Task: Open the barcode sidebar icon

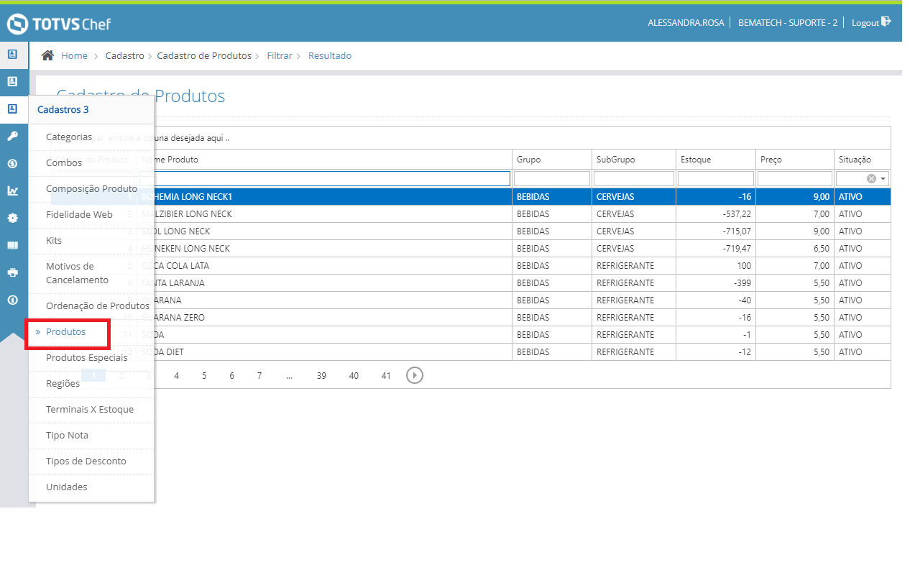Action: (12, 245)
